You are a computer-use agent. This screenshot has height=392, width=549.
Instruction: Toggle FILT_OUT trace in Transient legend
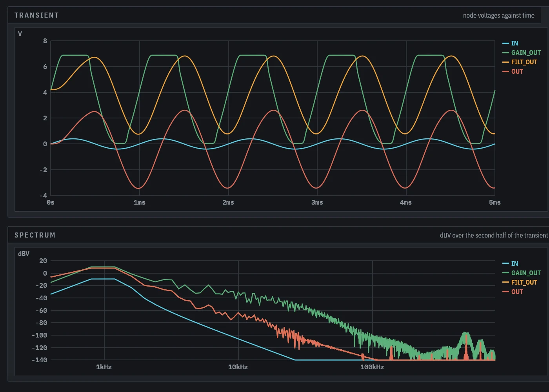[x=520, y=62]
